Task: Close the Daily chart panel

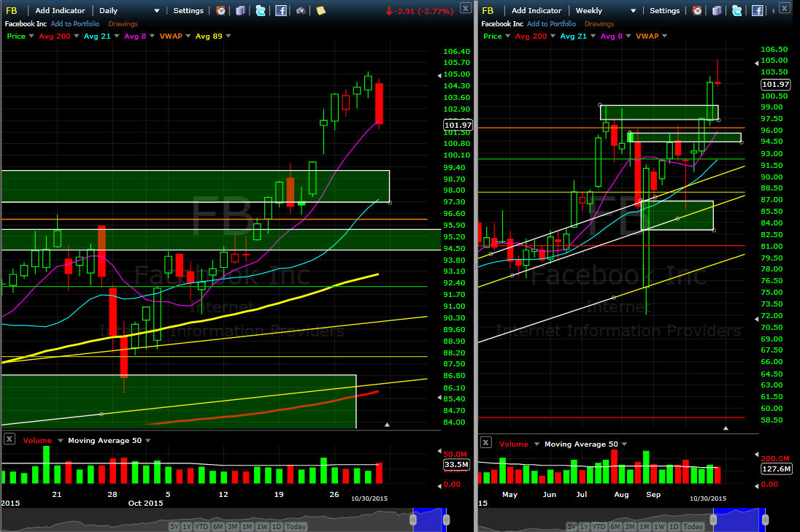Action: tap(465, 7)
